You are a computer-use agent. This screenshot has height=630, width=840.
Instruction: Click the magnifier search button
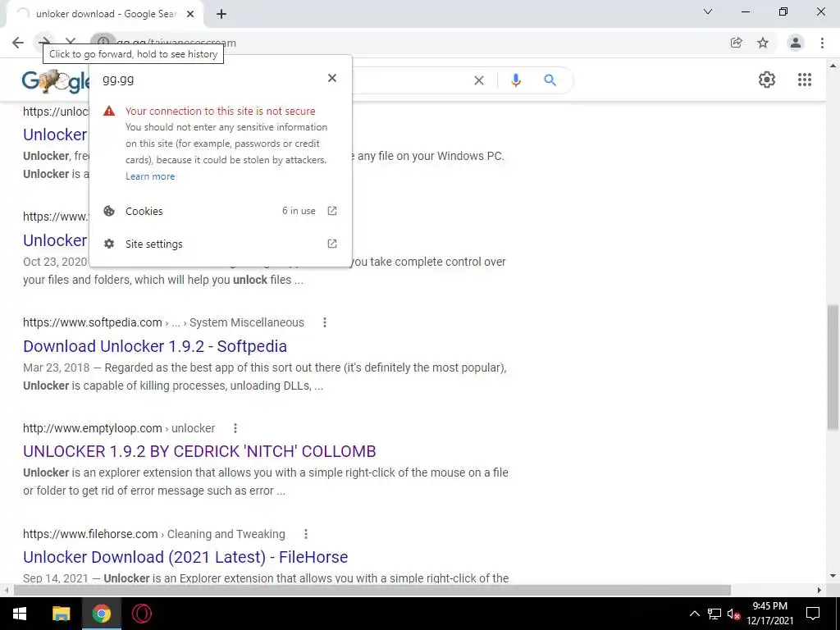coord(550,80)
